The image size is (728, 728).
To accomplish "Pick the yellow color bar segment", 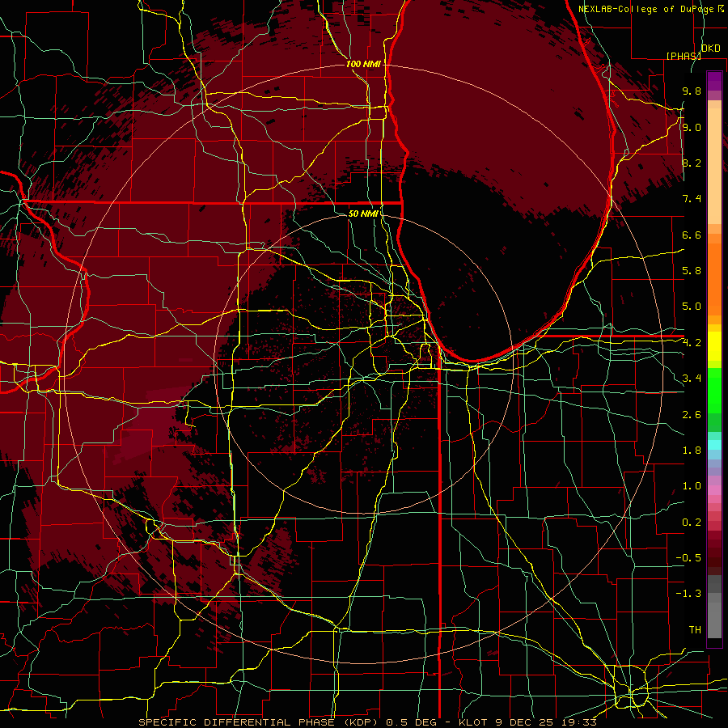I will (714, 346).
